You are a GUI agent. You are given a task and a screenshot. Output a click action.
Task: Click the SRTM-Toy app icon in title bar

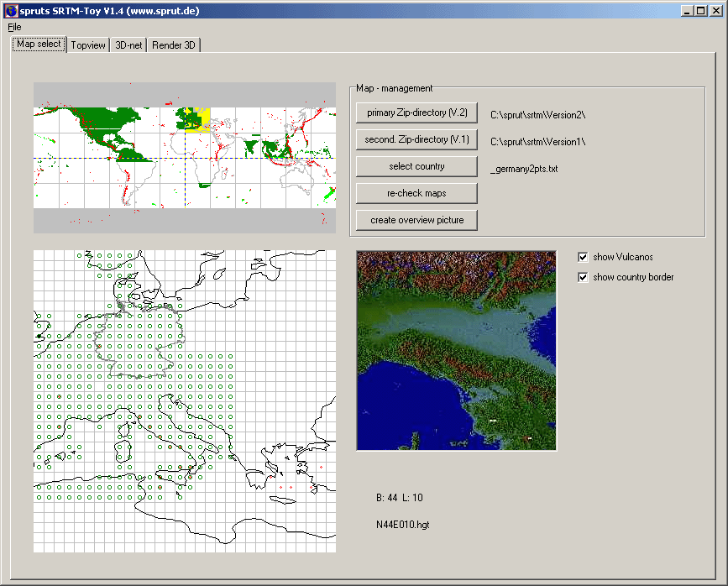[11, 11]
